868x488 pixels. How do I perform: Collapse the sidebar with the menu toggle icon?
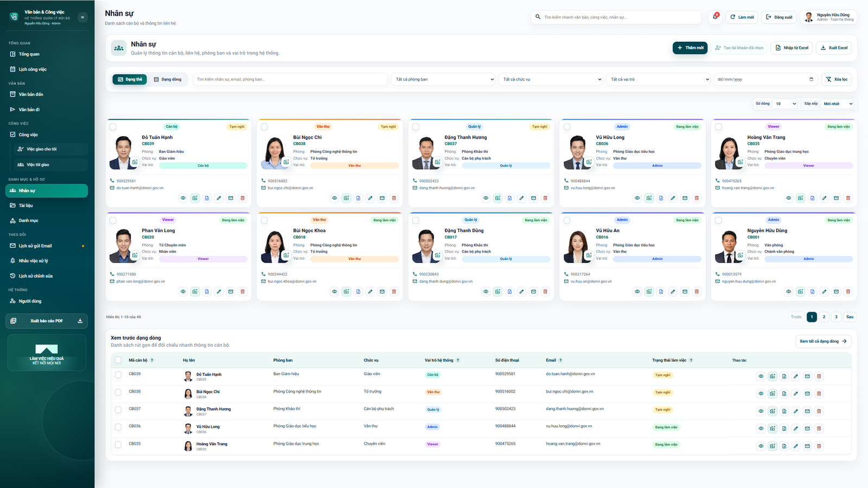click(x=82, y=17)
